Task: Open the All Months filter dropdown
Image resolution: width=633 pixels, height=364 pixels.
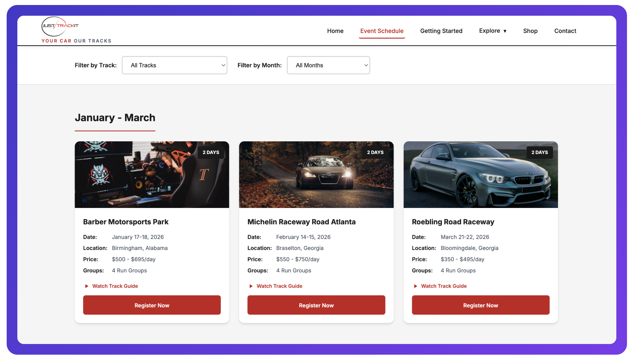Action: [x=329, y=65]
